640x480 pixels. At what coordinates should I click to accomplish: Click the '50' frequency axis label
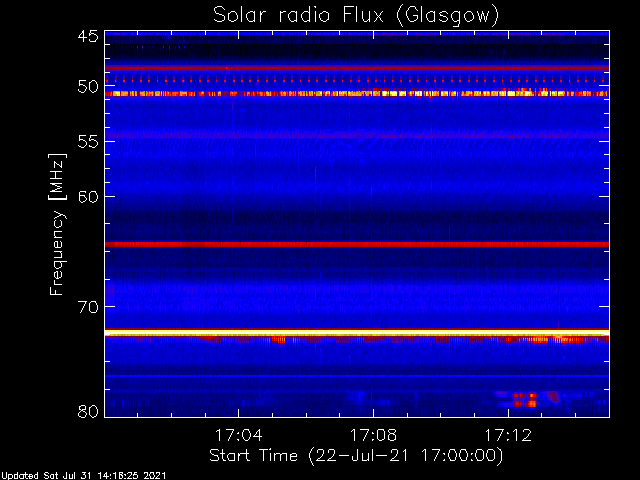coord(88,86)
